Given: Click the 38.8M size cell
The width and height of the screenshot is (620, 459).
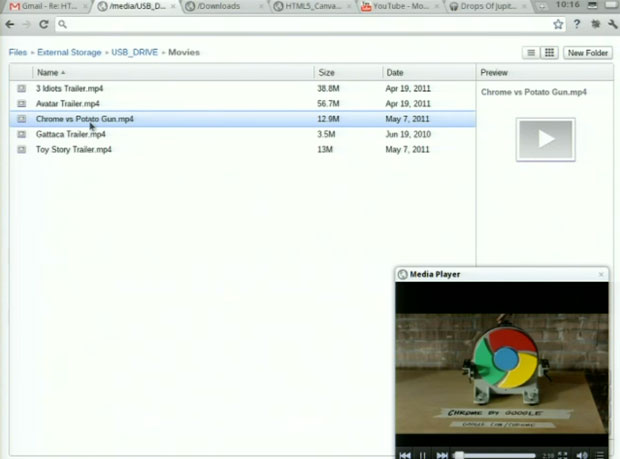Looking at the screenshot, I should tap(328, 88).
